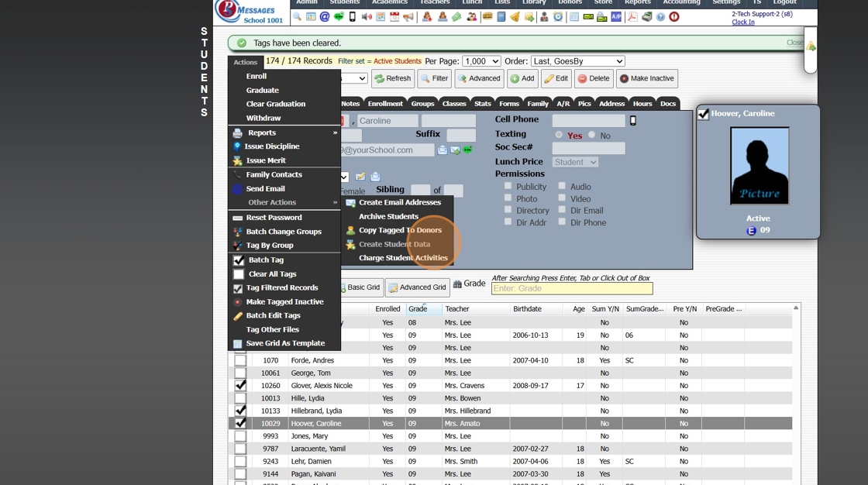Switch to the Enrollment tab
Viewport: 868px width, 485px height.
[385, 104]
